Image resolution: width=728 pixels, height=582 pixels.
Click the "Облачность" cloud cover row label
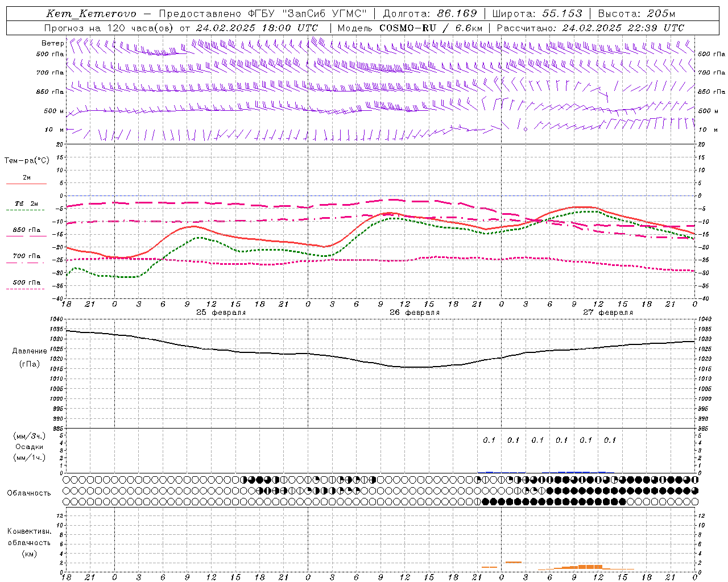click(29, 493)
